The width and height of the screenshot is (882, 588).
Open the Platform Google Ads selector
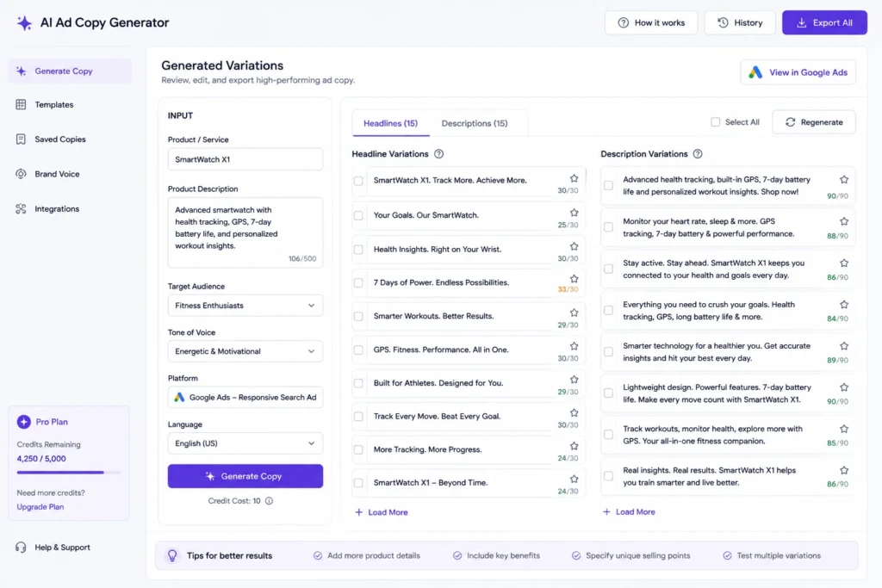(x=245, y=398)
